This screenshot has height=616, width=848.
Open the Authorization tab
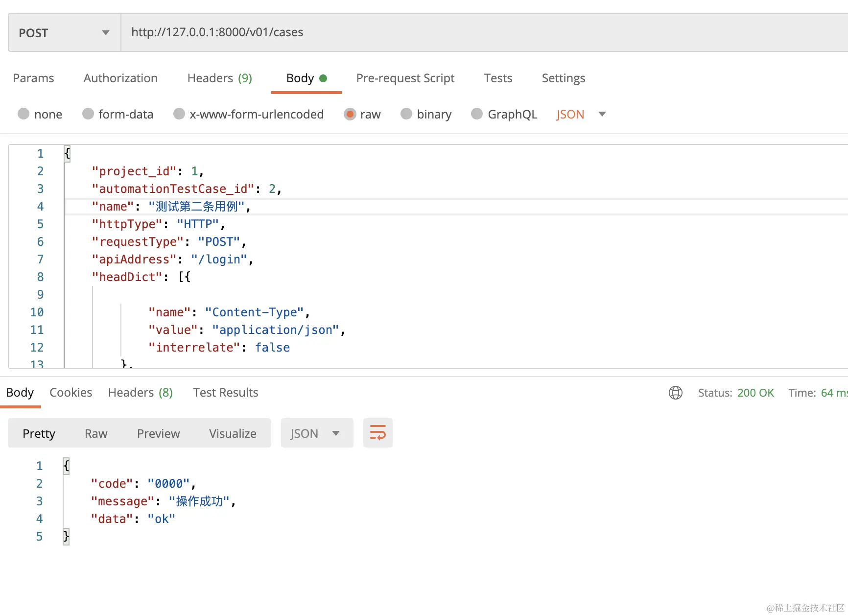pos(120,78)
